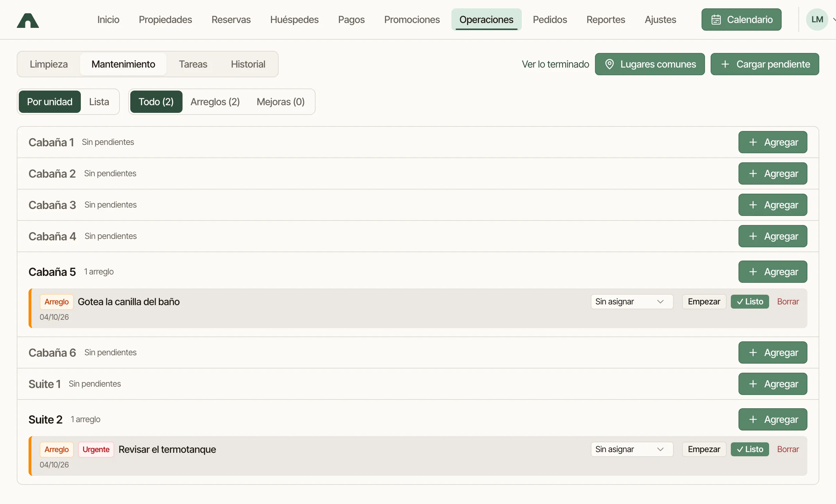Click the plus icon for Cabaña 3
This screenshot has width=836, height=504.
point(753,205)
